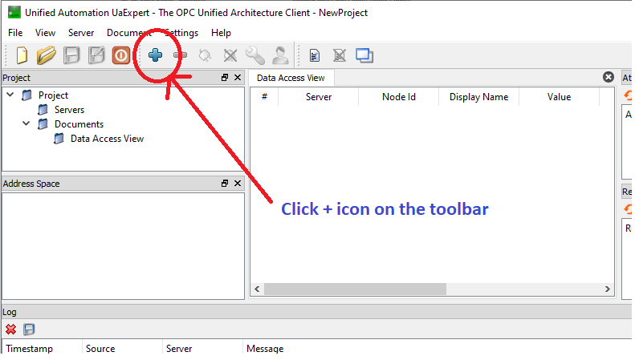Open a project with the folder icon
The width and height of the screenshot is (635, 364).
tap(47, 55)
